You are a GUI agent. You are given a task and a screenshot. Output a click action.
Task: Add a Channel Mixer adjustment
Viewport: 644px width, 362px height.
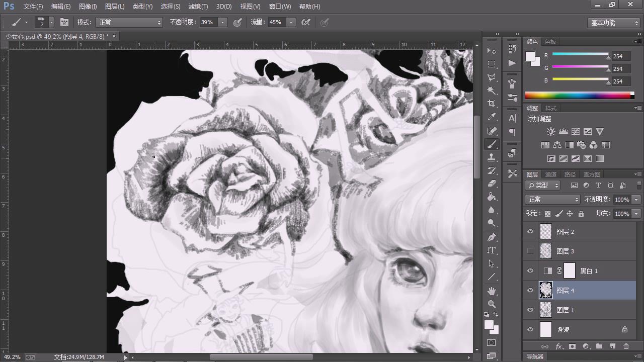[593, 145]
